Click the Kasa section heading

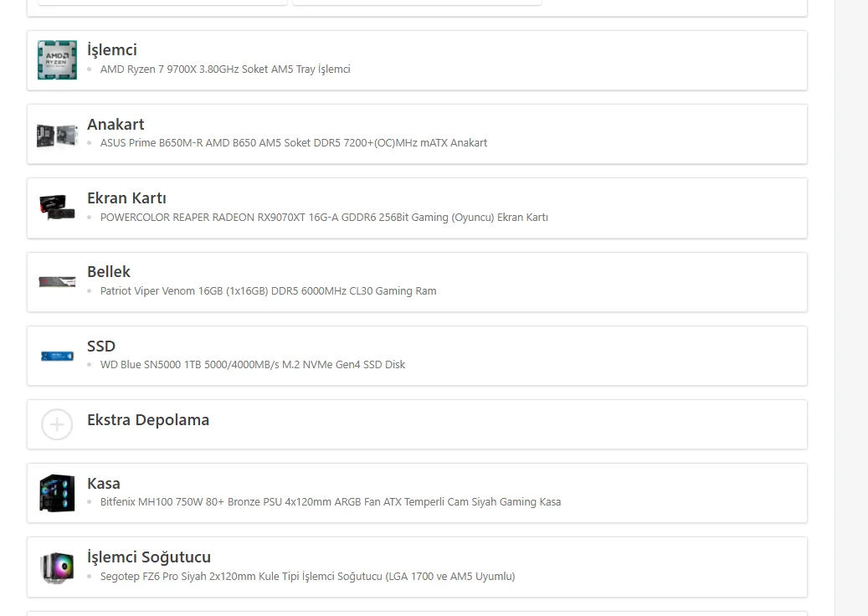(x=104, y=484)
